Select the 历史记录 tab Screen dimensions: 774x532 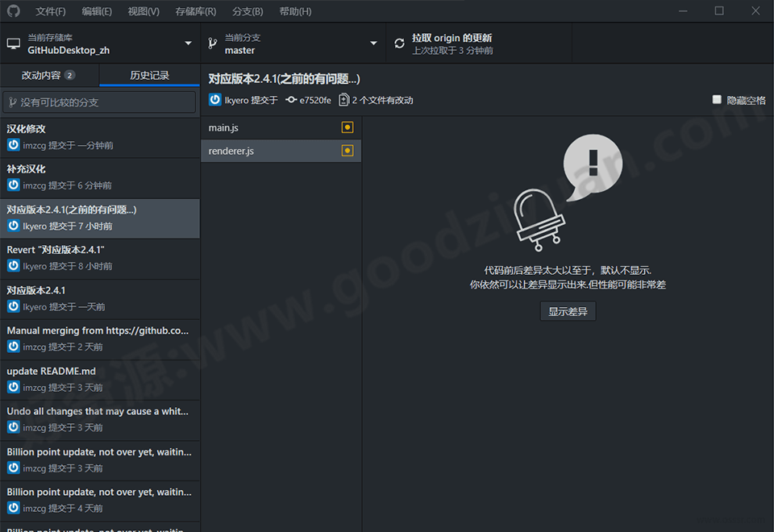pos(148,75)
